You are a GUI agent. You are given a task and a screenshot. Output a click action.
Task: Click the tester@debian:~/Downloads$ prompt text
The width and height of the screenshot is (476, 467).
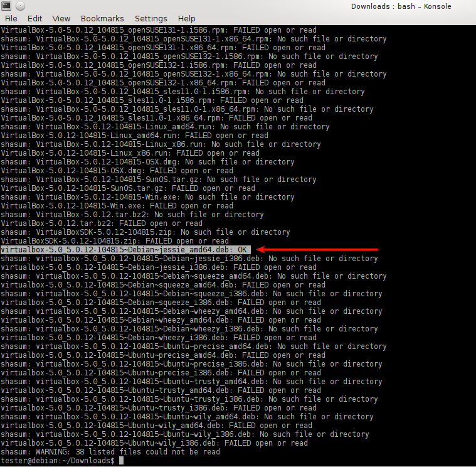point(58,461)
